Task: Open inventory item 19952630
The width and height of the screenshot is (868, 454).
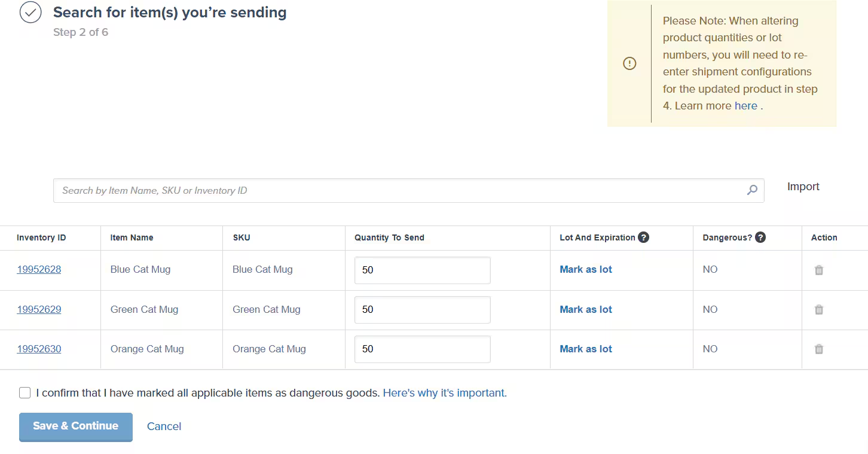Action: point(39,349)
